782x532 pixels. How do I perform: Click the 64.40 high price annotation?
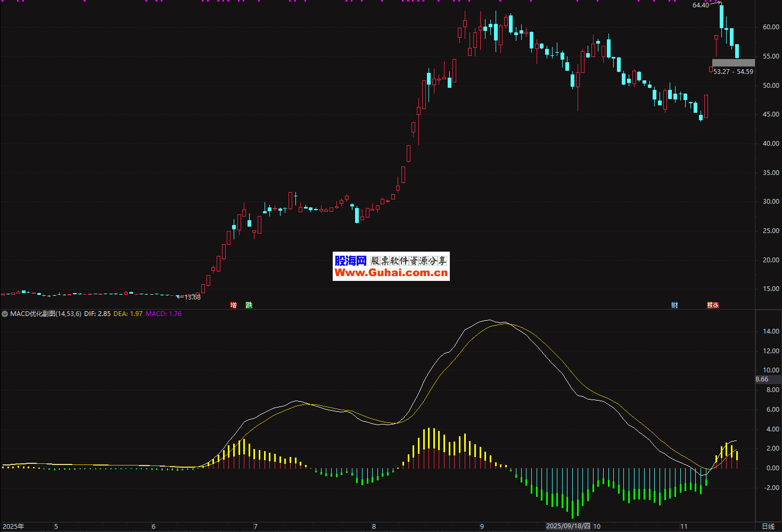701,5
